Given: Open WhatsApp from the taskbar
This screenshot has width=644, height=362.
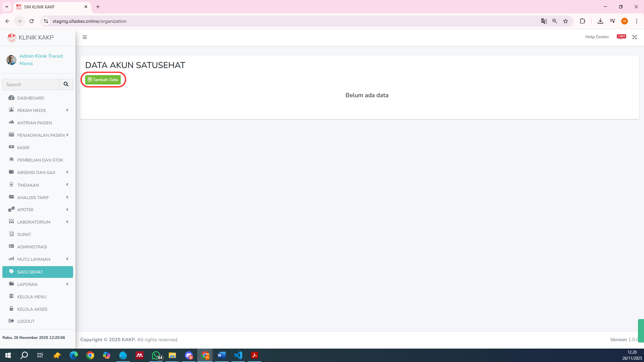Looking at the screenshot, I should 156,355.
